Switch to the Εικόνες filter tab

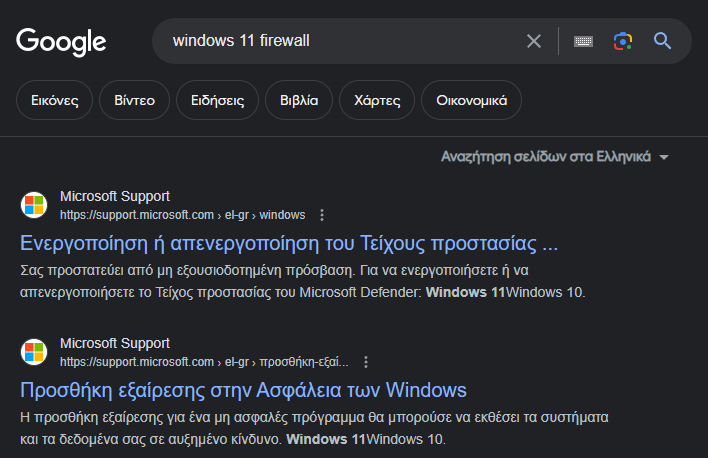[55, 100]
